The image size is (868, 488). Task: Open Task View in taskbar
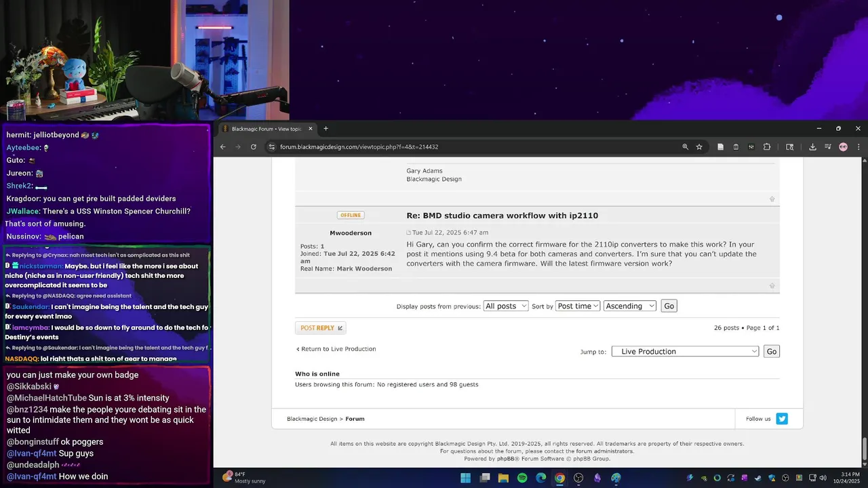pyautogui.click(x=485, y=478)
